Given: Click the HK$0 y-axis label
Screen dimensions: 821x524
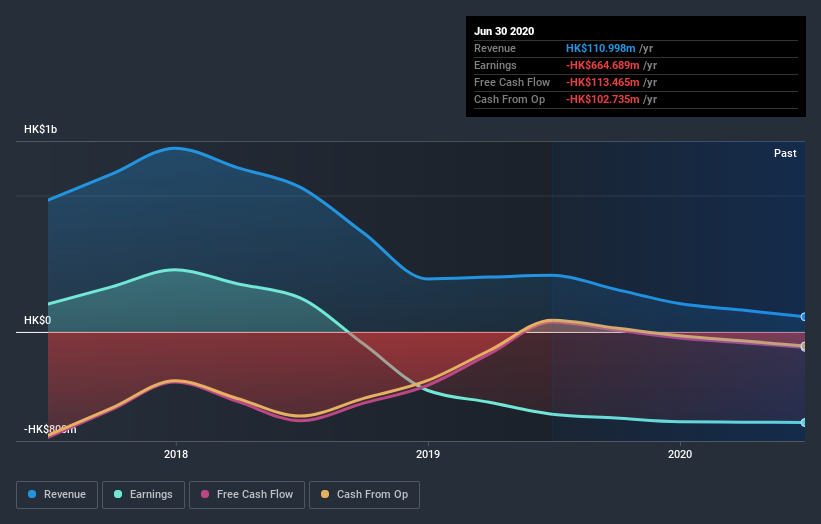Looking at the screenshot, I should [37, 320].
